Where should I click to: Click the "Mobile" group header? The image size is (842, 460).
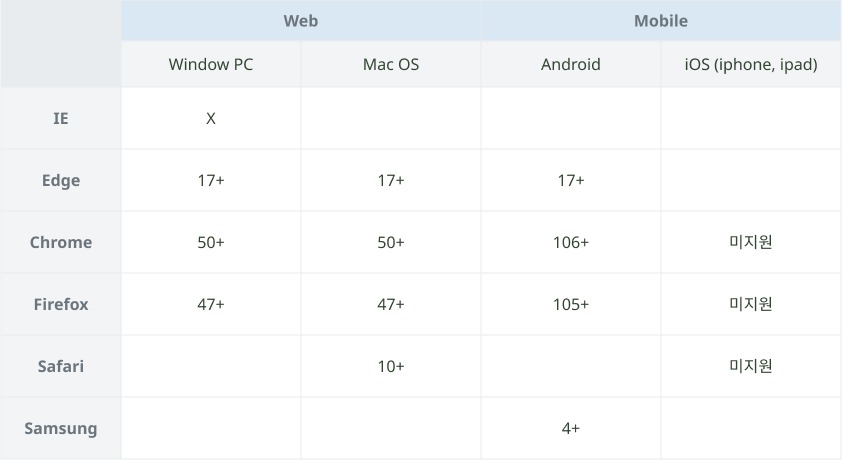661,21
